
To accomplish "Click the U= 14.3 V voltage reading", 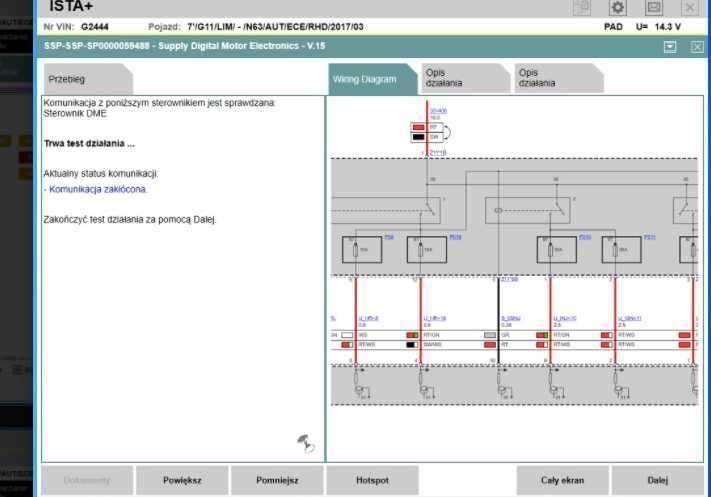I will (x=658, y=27).
